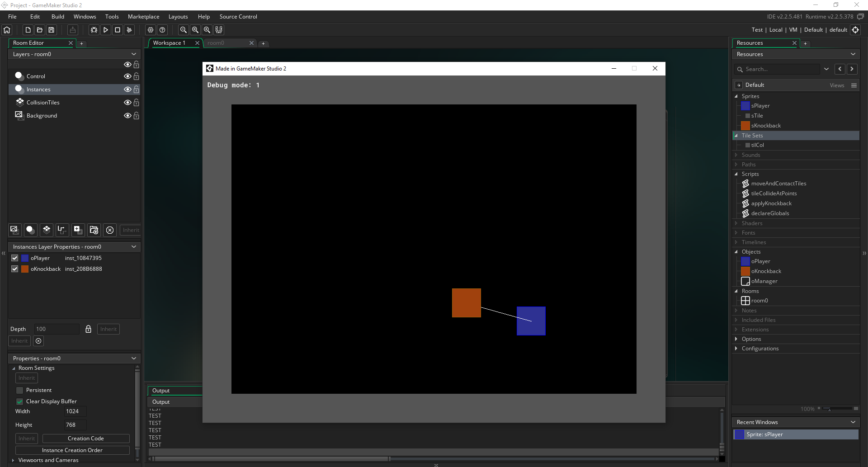Uncheck the oKnockback instance checkbox
The width and height of the screenshot is (868, 467).
coord(14,269)
